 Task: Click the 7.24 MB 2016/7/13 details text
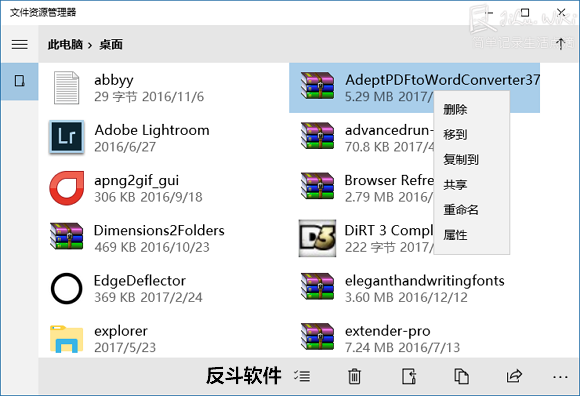coord(402,348)
